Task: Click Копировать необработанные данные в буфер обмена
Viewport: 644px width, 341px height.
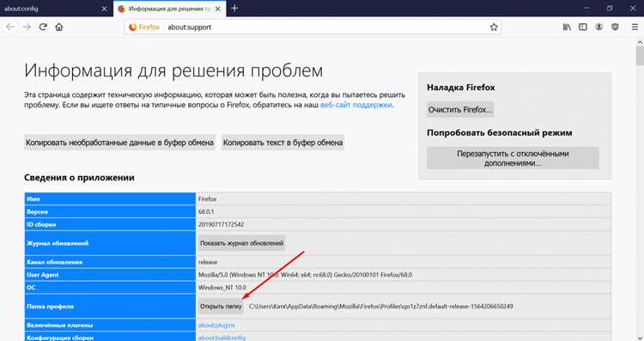Action: point(119,143)
